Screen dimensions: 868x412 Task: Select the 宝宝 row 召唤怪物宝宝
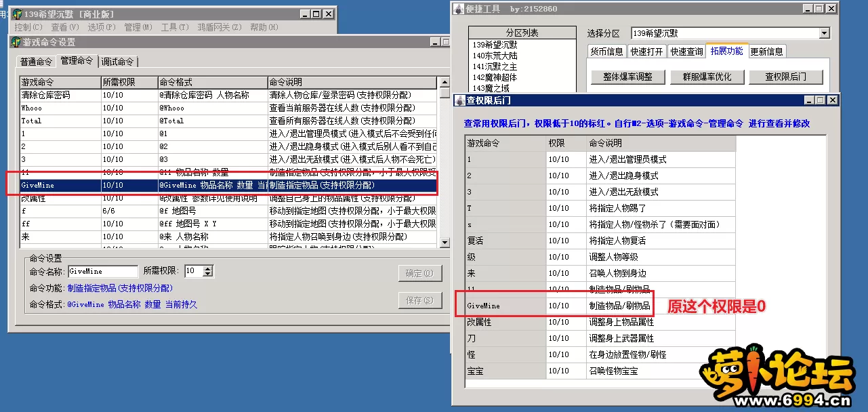point(600,371)
